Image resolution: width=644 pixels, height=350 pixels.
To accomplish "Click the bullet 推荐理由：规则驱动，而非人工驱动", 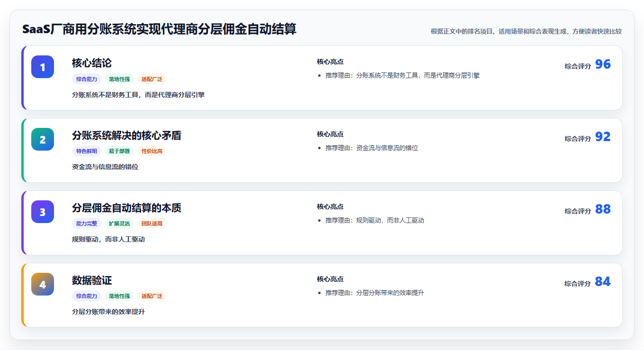I will click(375, 221).
